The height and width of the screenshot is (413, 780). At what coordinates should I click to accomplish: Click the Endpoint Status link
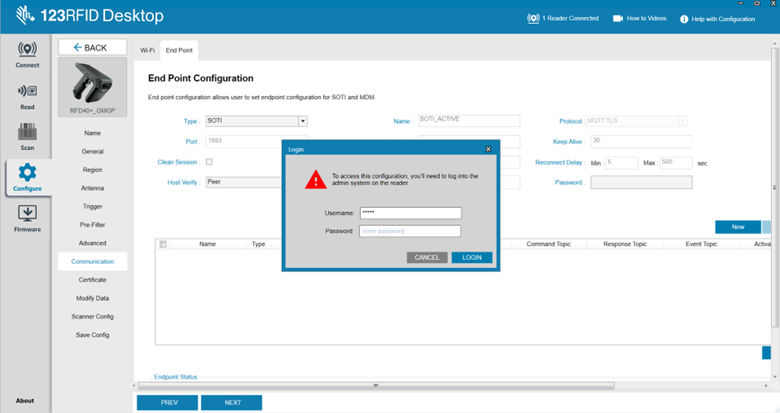click(176, 377)
